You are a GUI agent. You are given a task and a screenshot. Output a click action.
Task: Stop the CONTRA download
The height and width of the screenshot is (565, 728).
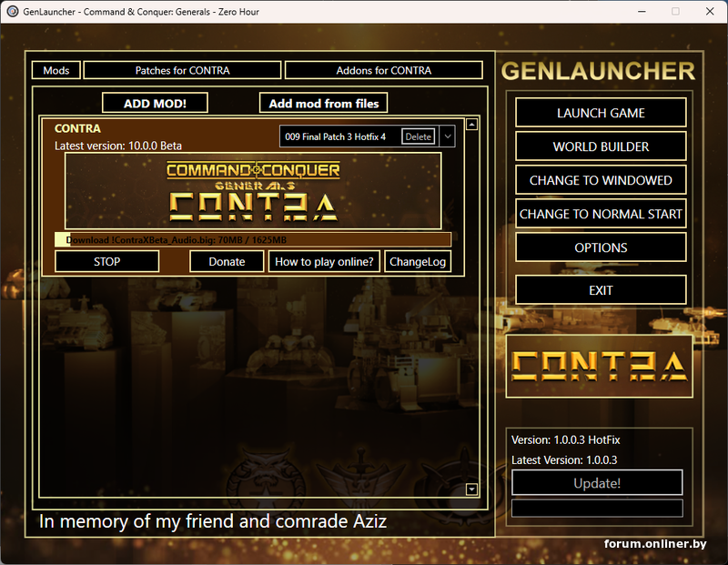point(106,261)
